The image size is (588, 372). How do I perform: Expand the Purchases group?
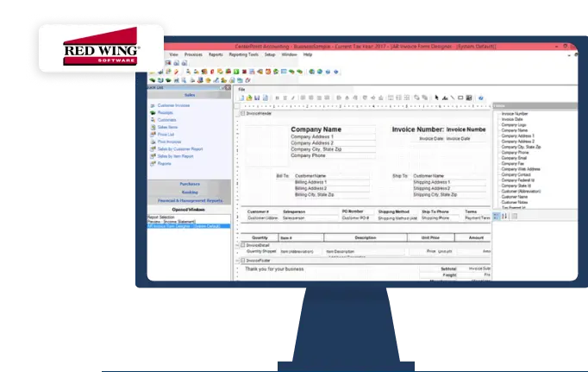pyautogui.click(x=190, y=184)
